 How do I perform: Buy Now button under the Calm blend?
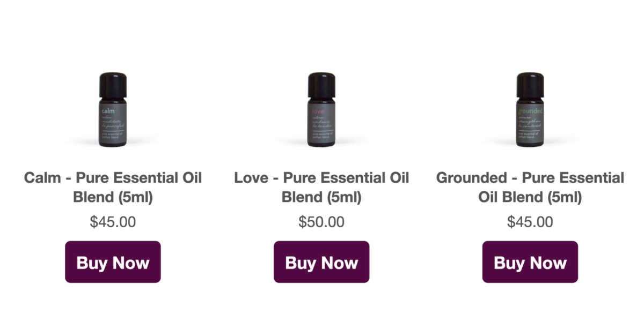click(113, 262)
